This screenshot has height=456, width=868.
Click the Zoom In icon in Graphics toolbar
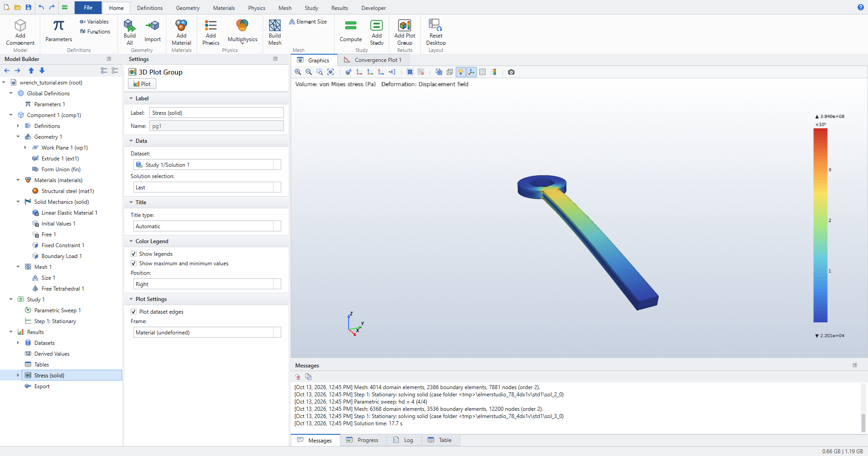point(298,72)
